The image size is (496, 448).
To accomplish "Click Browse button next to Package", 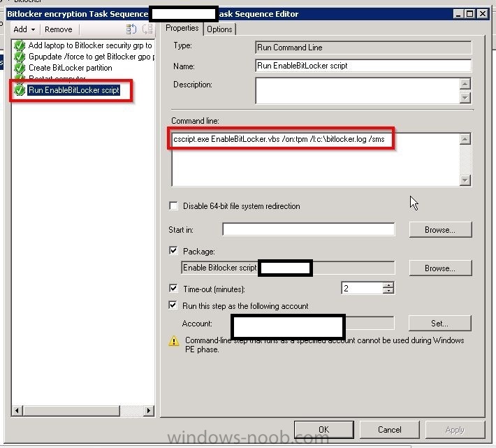I will click(x=440, y=268).
